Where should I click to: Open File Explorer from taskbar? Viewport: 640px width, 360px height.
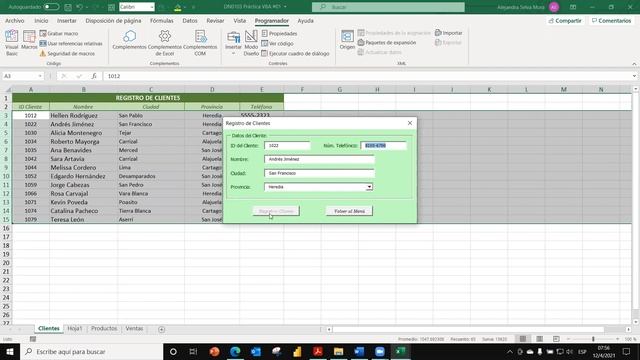point(338,351)
